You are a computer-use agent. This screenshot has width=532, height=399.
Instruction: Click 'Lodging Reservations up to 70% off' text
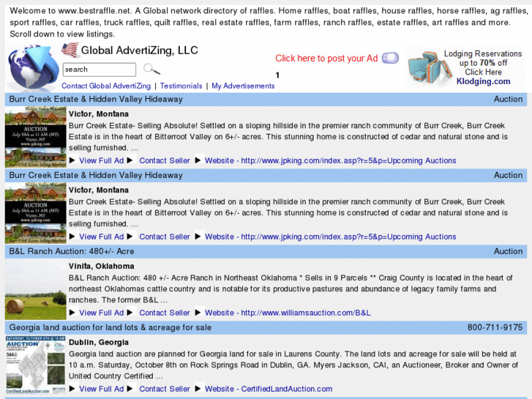pos(483,59)
